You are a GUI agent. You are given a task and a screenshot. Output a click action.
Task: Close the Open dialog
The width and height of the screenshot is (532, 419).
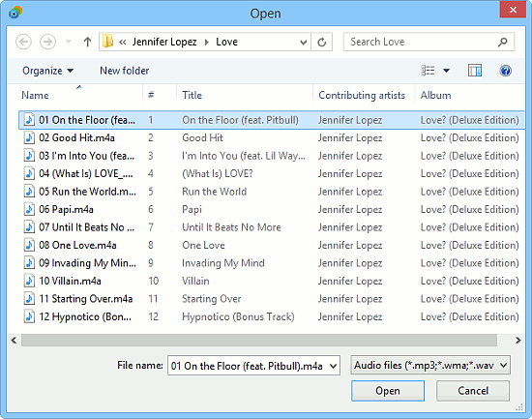click(x=513, y=10)
